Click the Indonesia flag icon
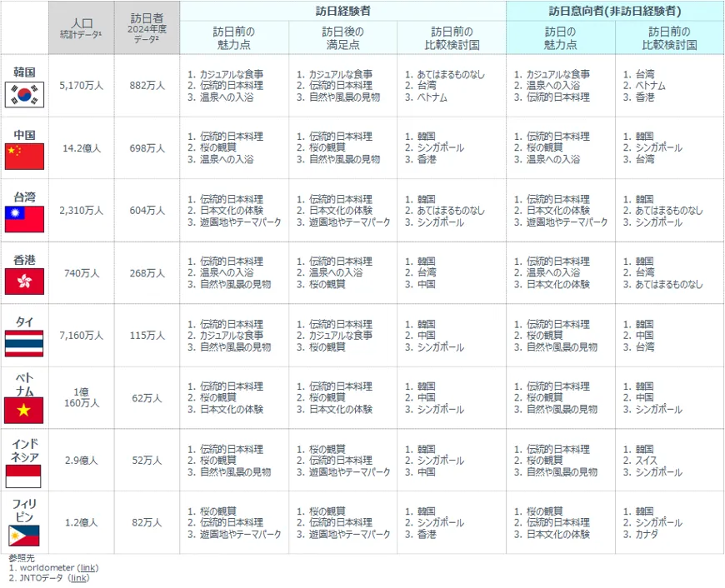This screenshot has width=725, height=588. pyautogui.click(x=24, y=476)
